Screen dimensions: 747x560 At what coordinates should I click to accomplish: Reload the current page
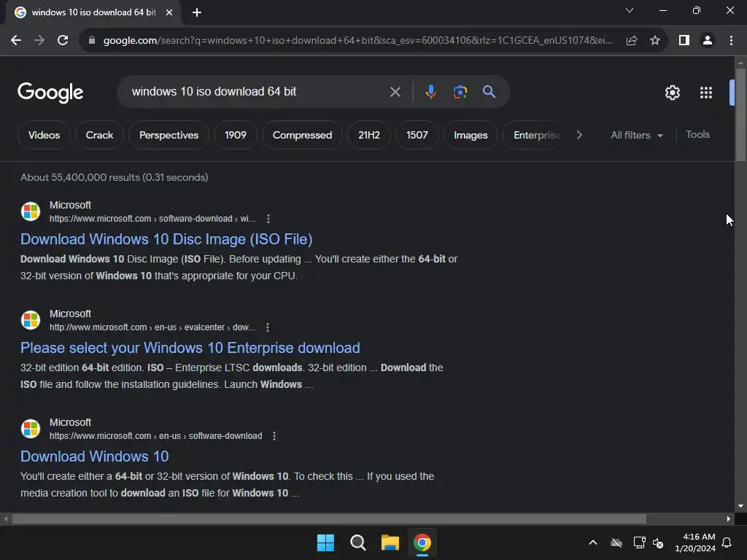tap(63, 41)
